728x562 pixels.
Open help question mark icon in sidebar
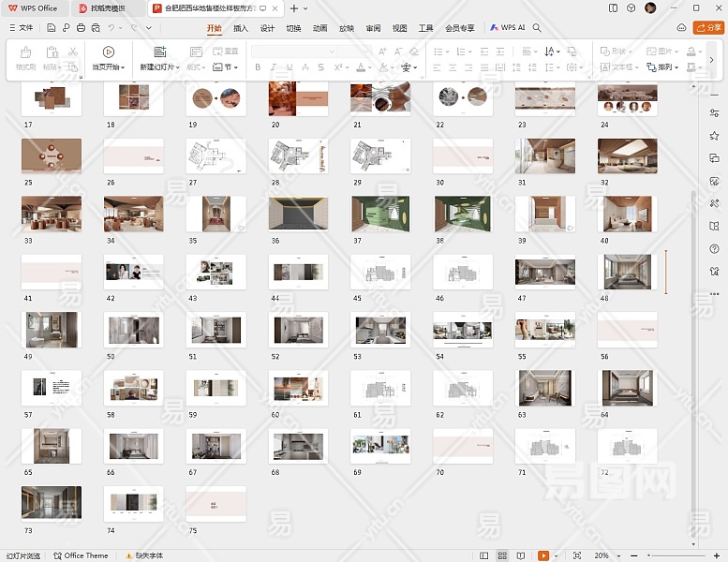pyautogui.click(x=715, y=248)
